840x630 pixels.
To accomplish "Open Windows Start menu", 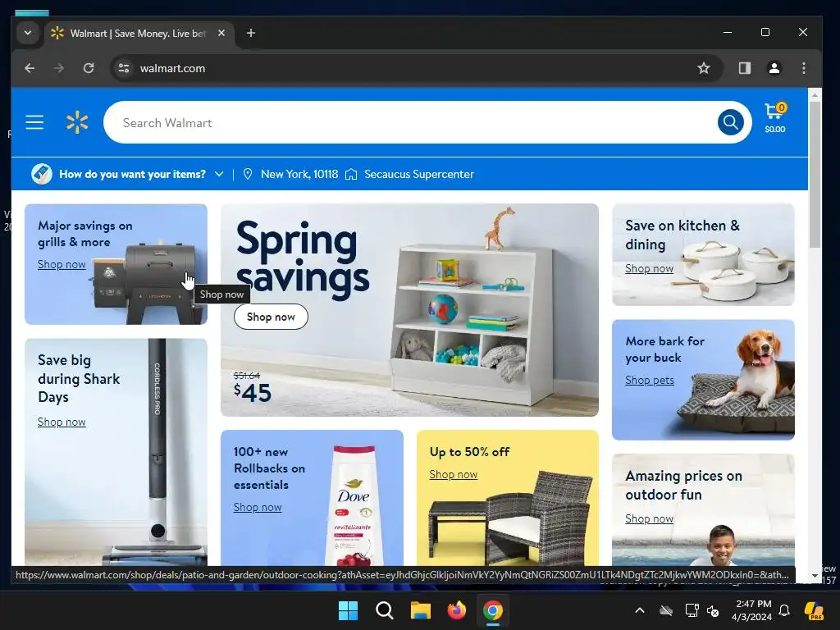I will click(348, 610).
